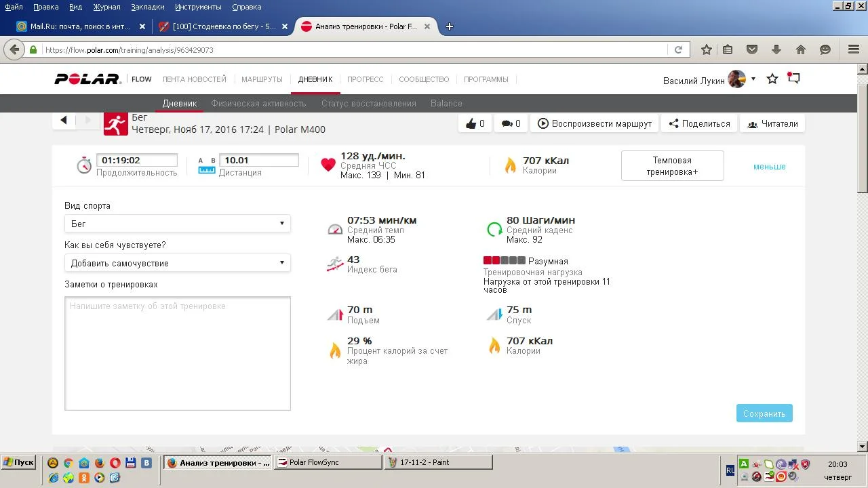This screenshot has height=488, width=868.
Task: Click the Firefox back navigation arrow
Action: coord(14,49)
